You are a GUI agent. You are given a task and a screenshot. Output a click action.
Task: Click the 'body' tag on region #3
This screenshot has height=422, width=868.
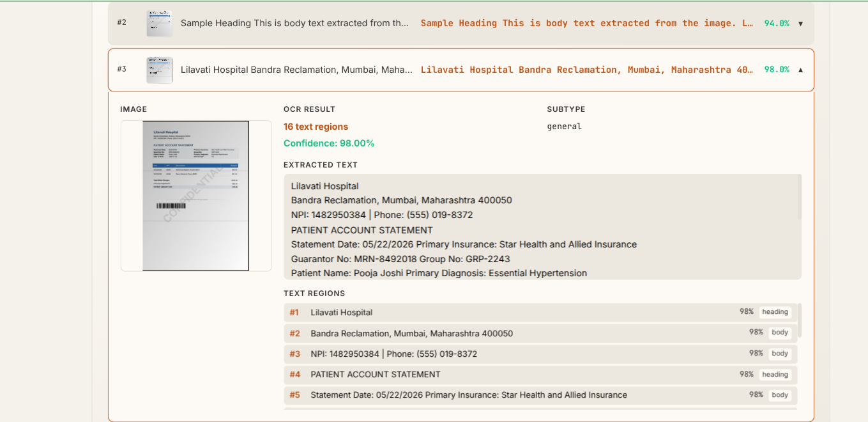point(780,354)
